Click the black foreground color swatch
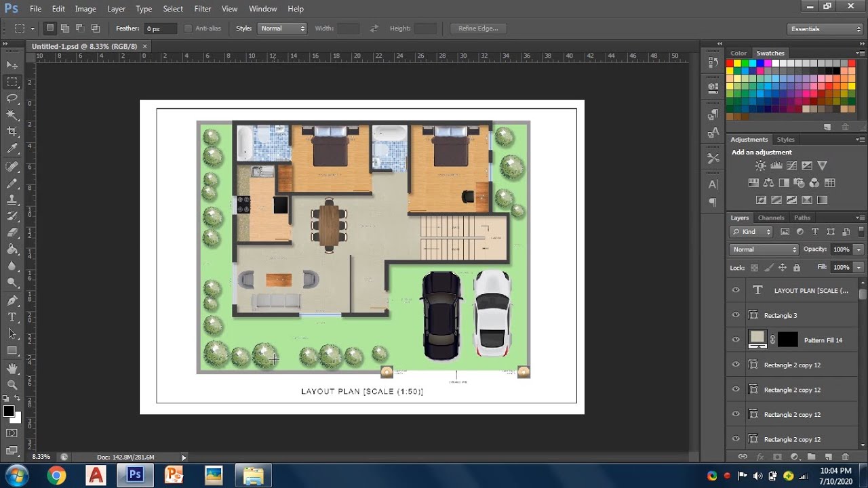 coord(9,411)
